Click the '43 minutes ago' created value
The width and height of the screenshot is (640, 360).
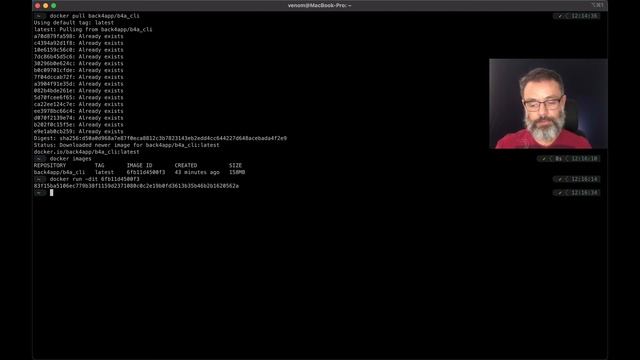pyautogui.click(x=197, y=172)
